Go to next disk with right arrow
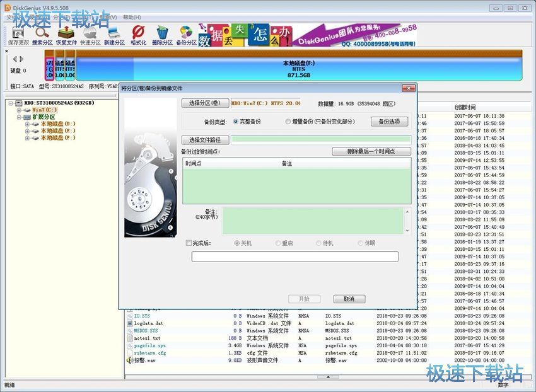536x392 pixels. coord(21,59)
